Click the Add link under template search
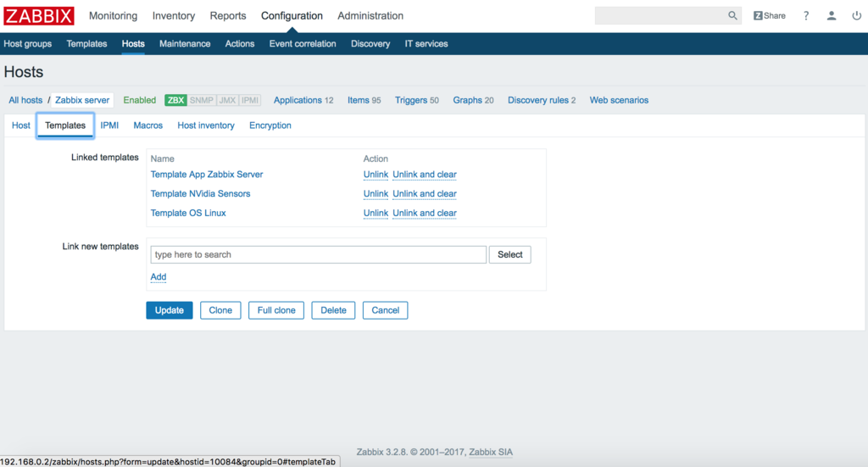 [159, 276]
